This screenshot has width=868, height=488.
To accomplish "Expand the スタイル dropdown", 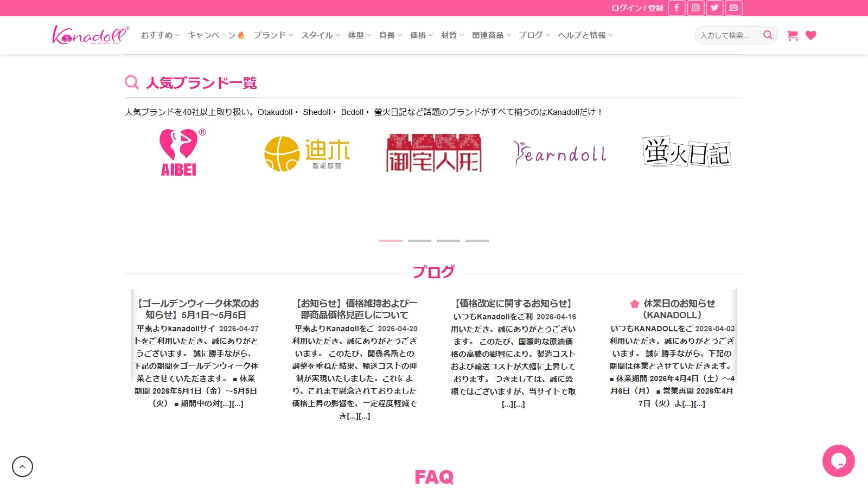I will 321,35.
